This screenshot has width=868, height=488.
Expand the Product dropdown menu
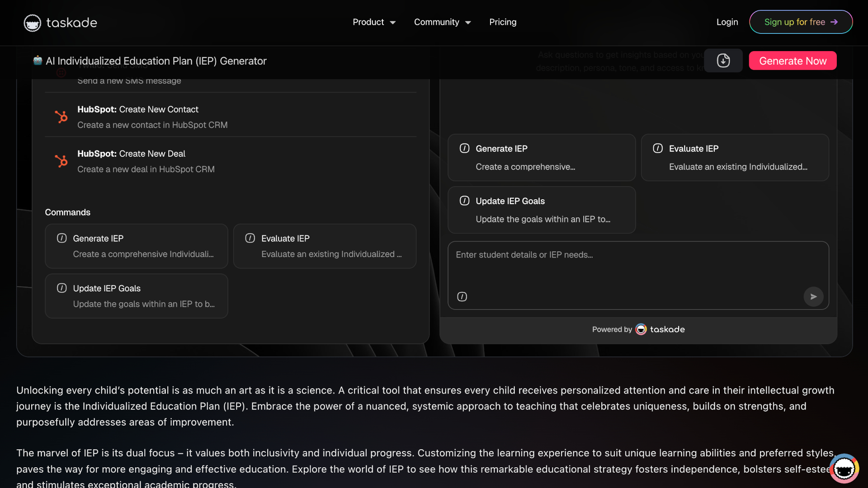pos(374,22)
